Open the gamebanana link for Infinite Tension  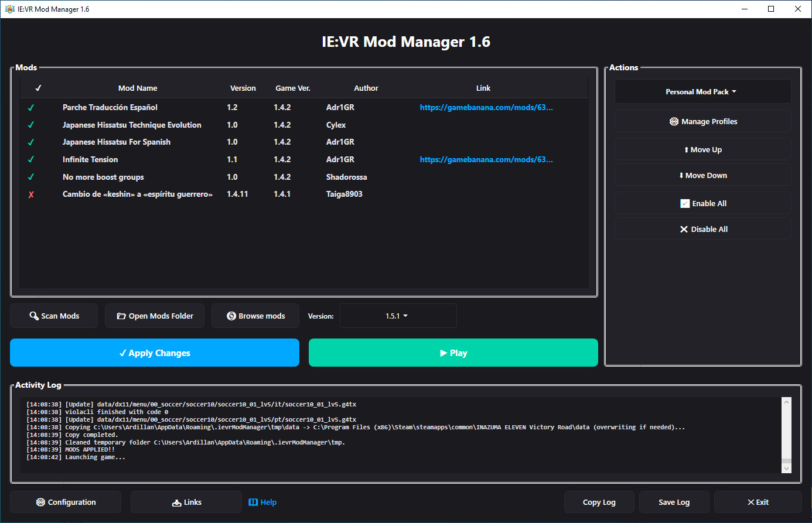click(x=486, y=160)
